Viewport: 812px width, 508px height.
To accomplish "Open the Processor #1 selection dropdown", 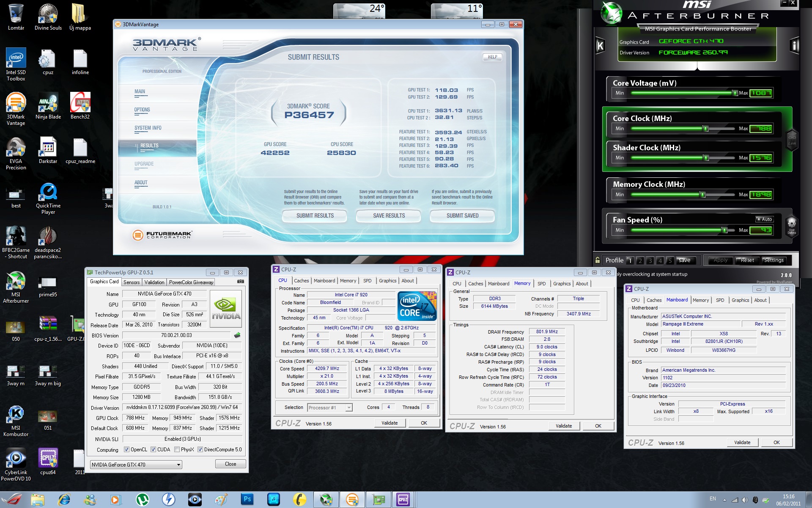I will click(x=349, y=408).
